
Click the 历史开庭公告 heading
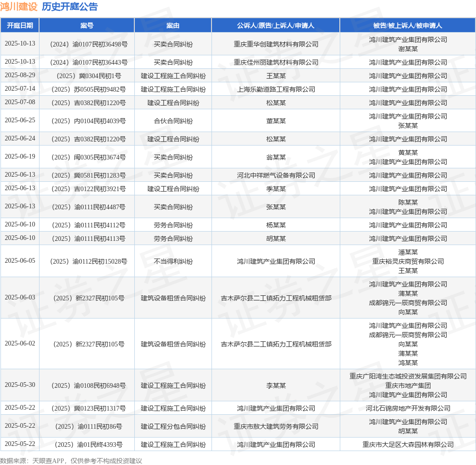[70, 7]
